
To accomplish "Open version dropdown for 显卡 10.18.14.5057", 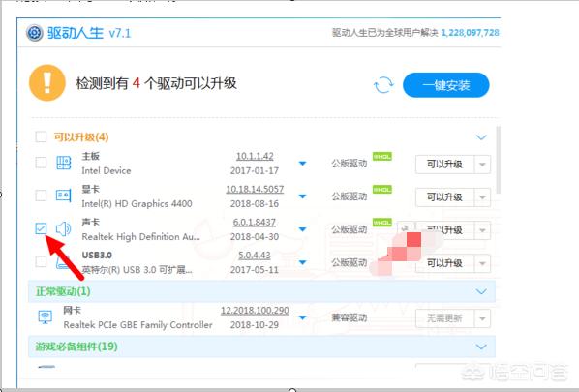I will tap(302, 196).
